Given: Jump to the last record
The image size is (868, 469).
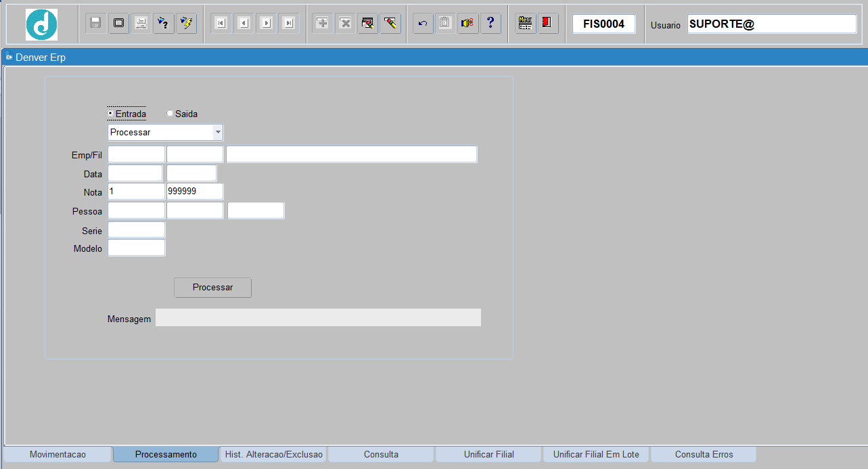Looking at the screenshot, I should [289, 23].
